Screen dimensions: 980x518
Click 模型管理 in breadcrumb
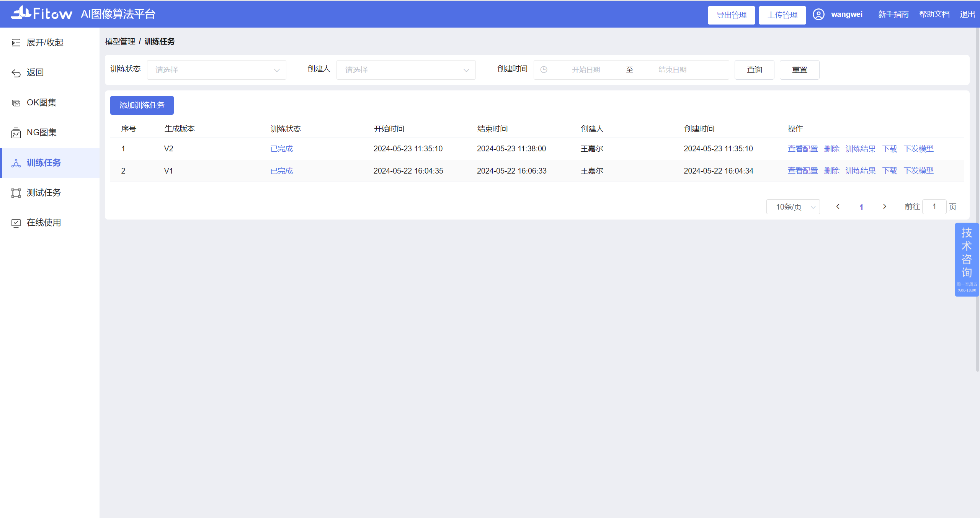click(x=120, y=41)
